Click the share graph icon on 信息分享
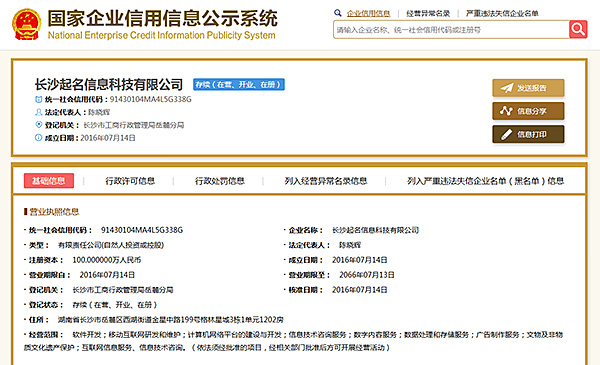 pyautogui.click(x=506, y=111)
